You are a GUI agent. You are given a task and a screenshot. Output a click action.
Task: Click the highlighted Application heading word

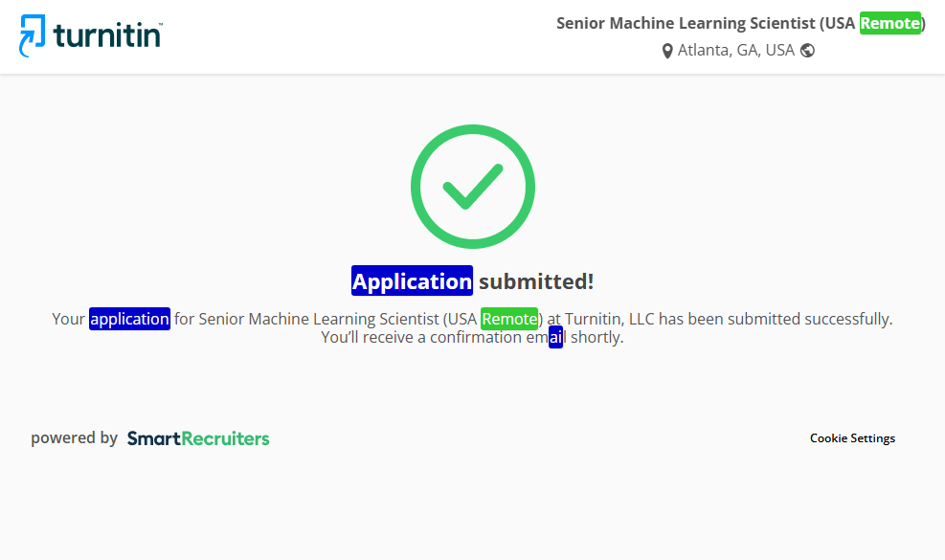412,281
